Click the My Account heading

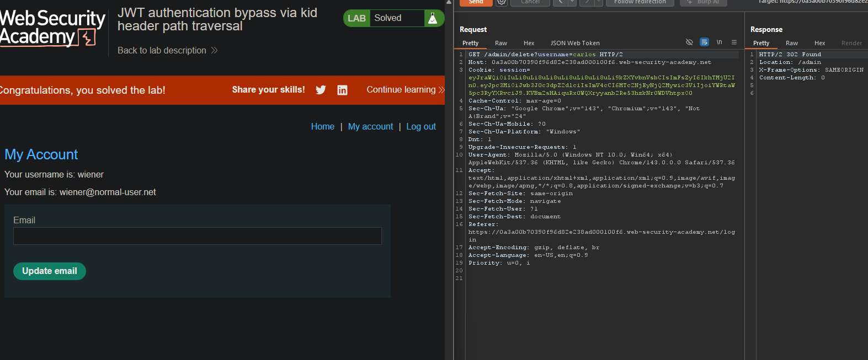pos(41,154)
